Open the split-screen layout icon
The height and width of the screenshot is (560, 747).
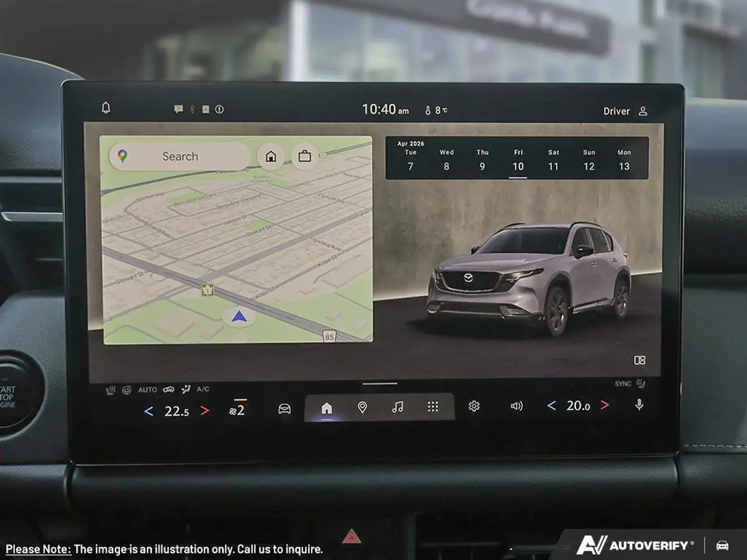tap(640, 360)
